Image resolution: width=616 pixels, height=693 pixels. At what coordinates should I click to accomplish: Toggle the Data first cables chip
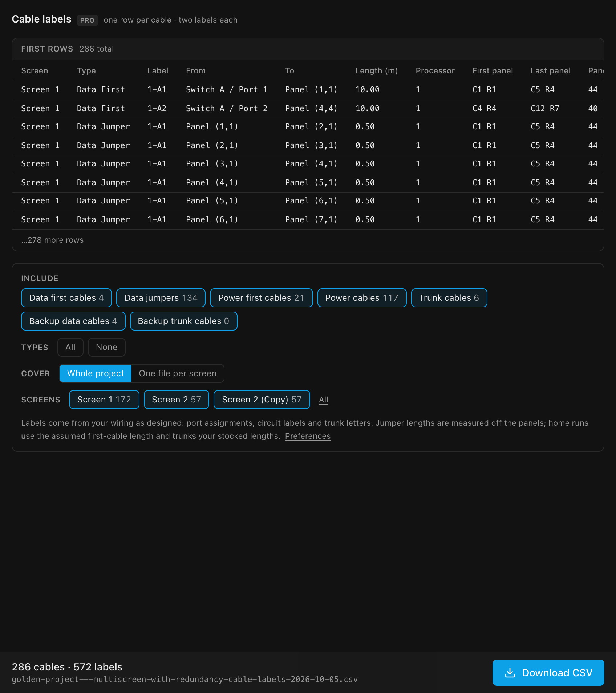coord(66,298)
